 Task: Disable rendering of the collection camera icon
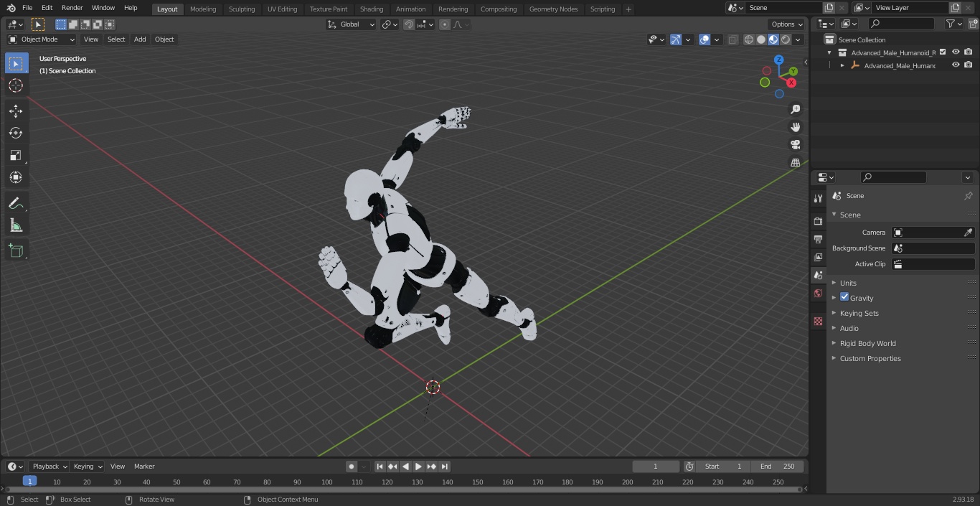pos(969,52)
